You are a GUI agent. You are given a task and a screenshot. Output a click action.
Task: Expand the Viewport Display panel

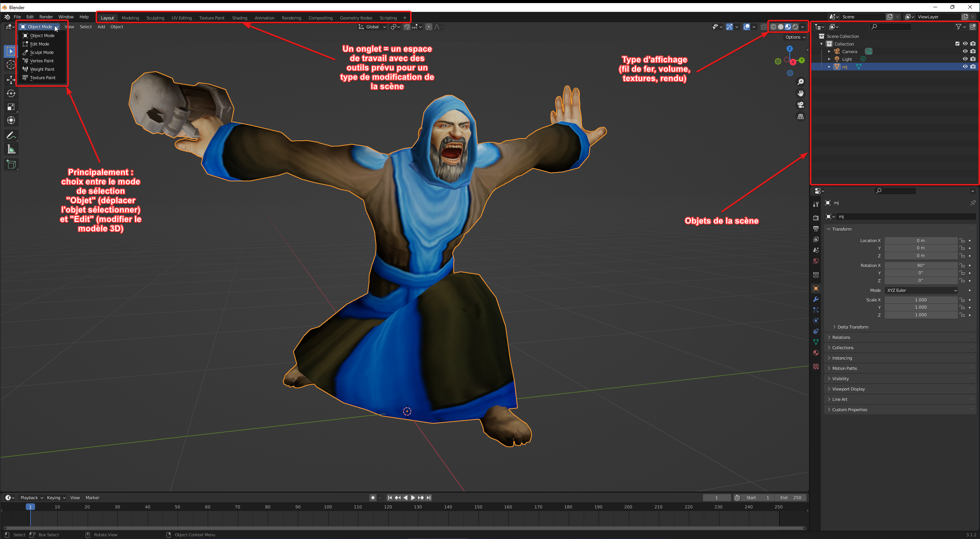coord(900,389)
